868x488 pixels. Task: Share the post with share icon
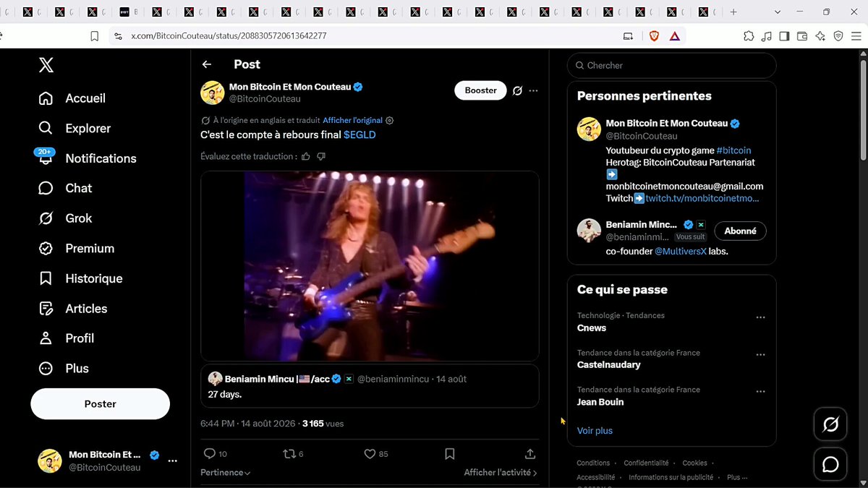(x=530, y=453)
